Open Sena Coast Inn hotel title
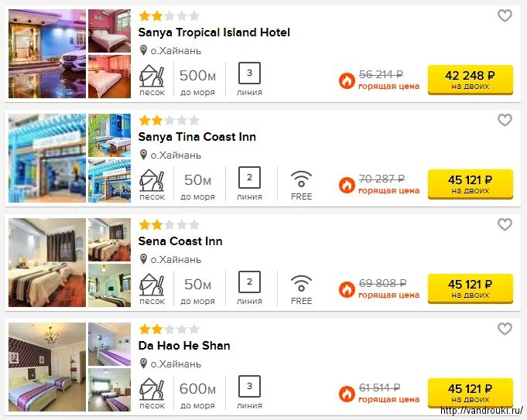The height and width of the screenshot is (420, 527). click(180, 241)
